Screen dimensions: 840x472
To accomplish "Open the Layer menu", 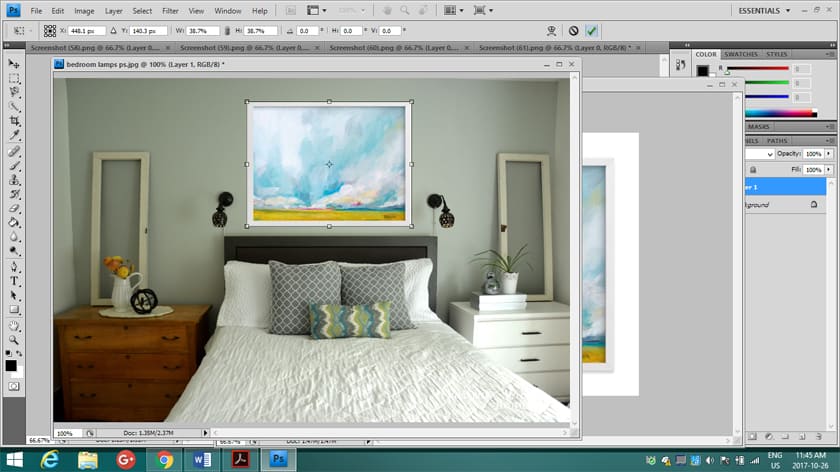I will pyautogui.click(x=113, y=11).
